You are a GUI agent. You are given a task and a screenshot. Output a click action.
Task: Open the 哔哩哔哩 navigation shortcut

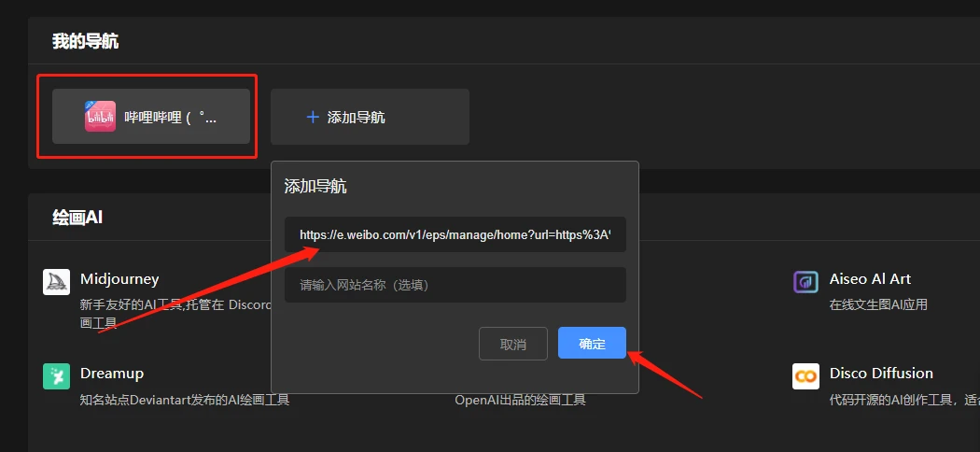[150, 117]
